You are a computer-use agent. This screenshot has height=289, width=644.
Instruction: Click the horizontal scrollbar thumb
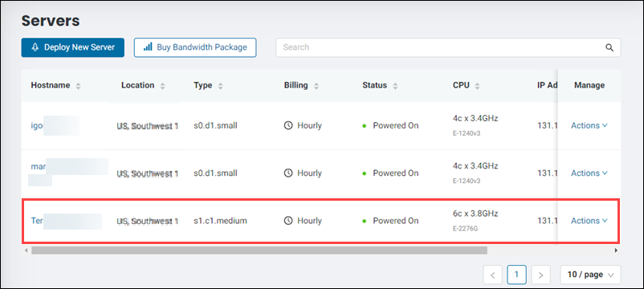[x=259, y=250]
